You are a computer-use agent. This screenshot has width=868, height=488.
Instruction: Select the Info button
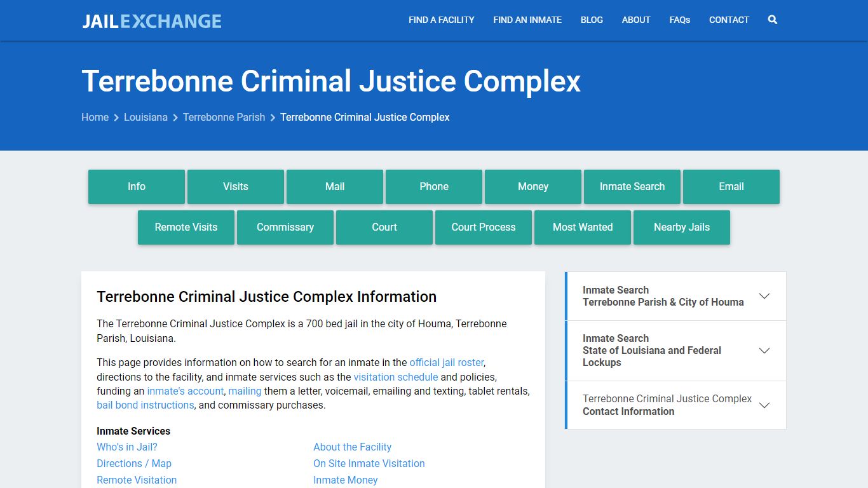click(x=137, y=187)
